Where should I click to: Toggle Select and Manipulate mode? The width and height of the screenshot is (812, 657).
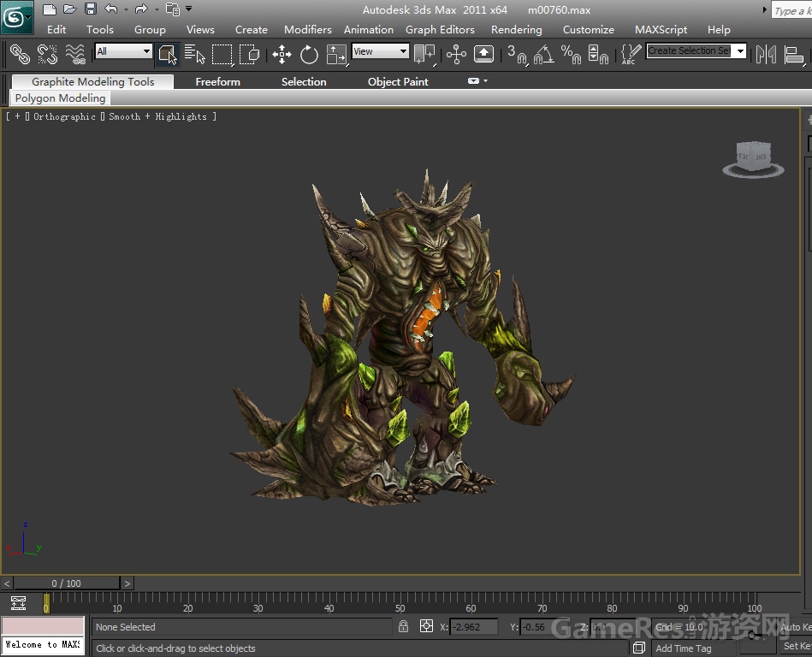click(x=456, y=55)
